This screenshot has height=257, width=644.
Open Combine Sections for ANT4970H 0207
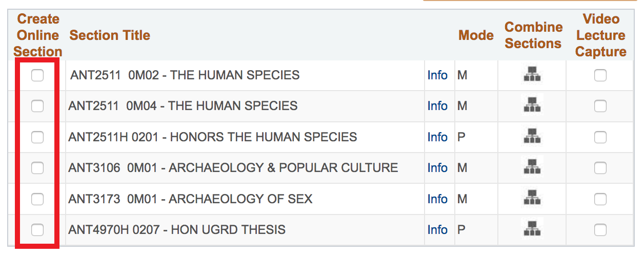[533, 229]
